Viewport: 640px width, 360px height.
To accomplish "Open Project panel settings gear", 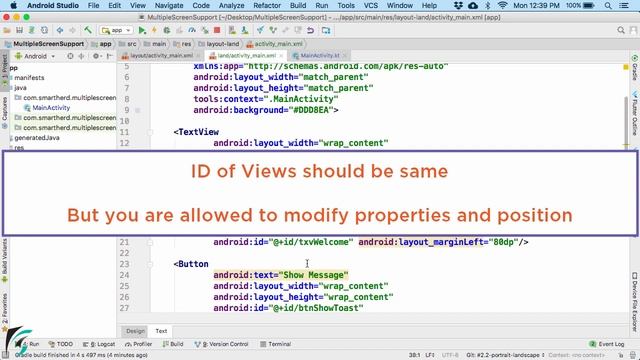I will coord(96,56).
